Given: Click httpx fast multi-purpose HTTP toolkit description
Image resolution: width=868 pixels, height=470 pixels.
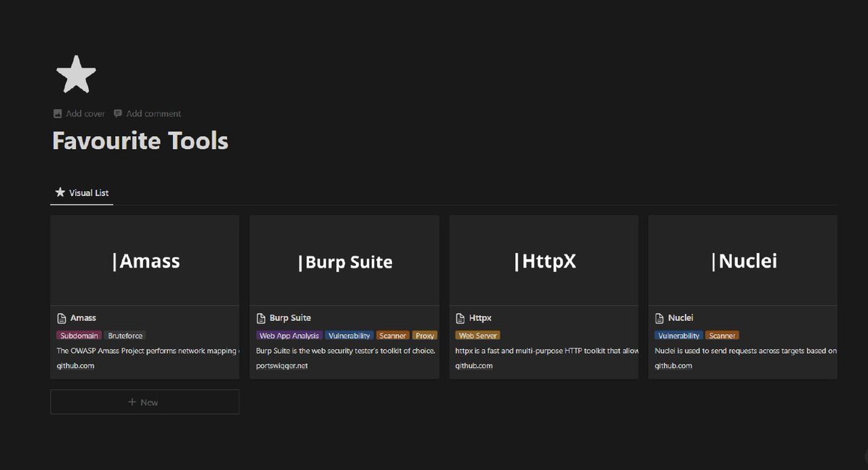Looking at the screenshot, I should click(547, 351).
